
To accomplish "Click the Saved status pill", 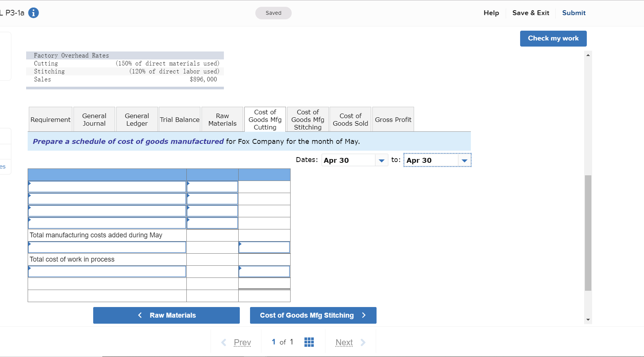I will click(274, 13).
